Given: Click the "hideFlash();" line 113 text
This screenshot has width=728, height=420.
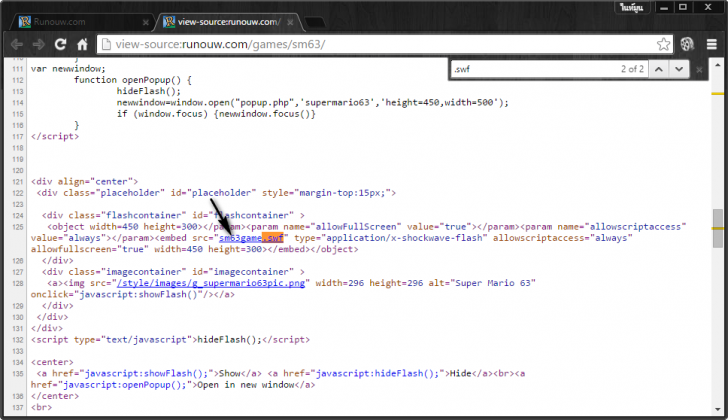Looking at the screenshot, I should (149, 91).
